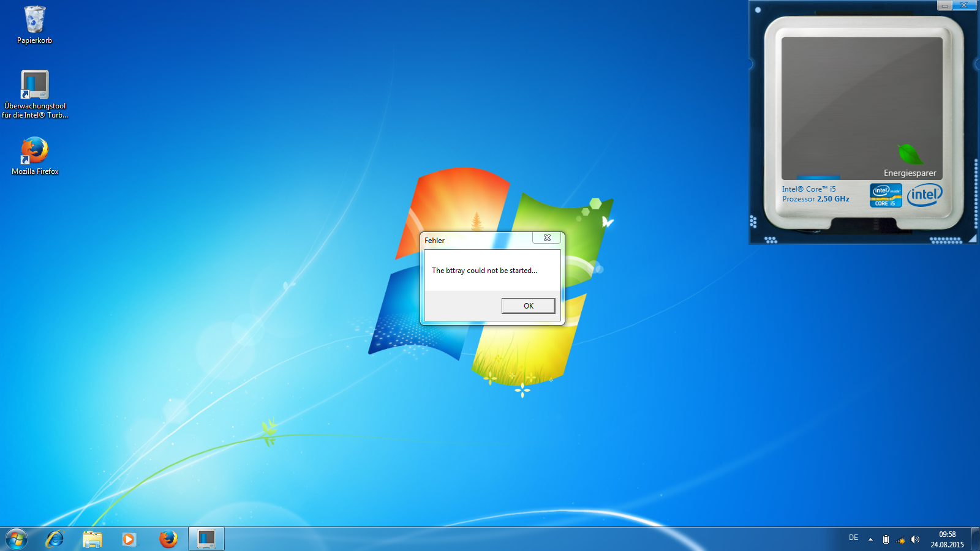Screen dimensions: 980x551
Task: Click the Energiesparer label in Intel gadget
Action: (910, 173)
